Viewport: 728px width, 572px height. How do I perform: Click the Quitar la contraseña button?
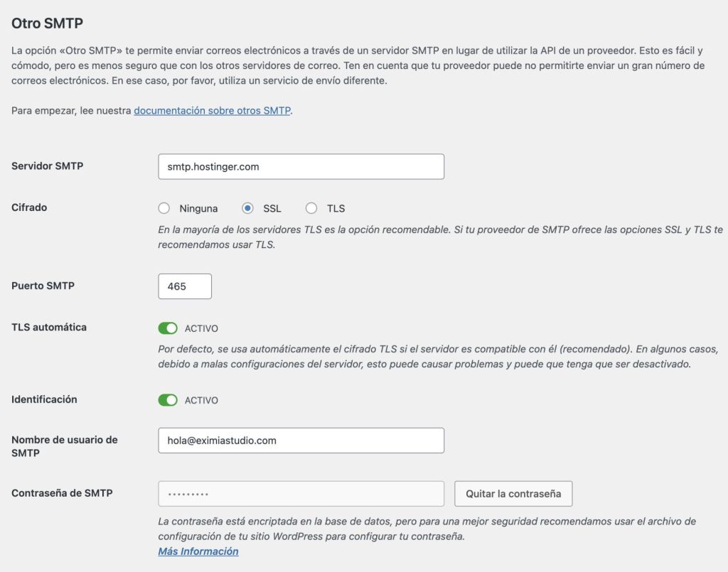(x=513, y=494)
